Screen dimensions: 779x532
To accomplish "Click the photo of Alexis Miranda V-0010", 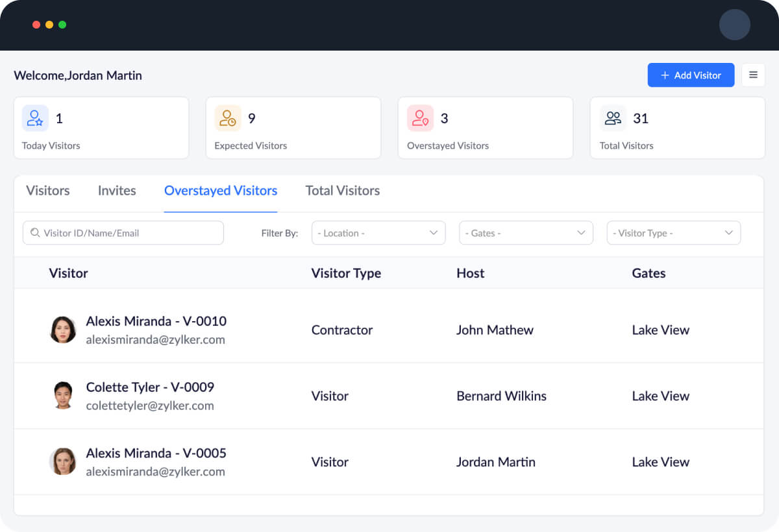I will coord(63,330).
